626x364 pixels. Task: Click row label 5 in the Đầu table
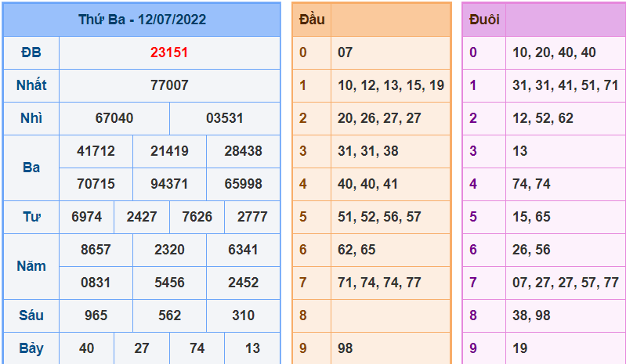click(x=303, y=217)
